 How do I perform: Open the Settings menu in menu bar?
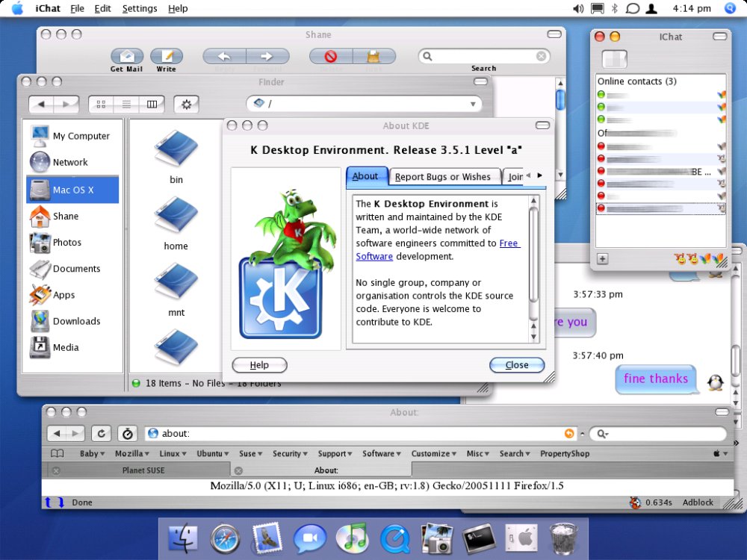click(140, 8)
